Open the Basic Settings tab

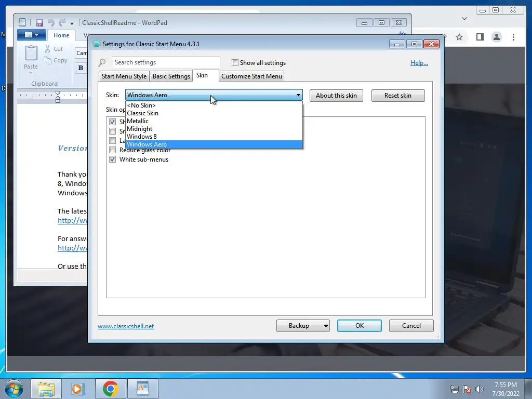click(171, 76)
